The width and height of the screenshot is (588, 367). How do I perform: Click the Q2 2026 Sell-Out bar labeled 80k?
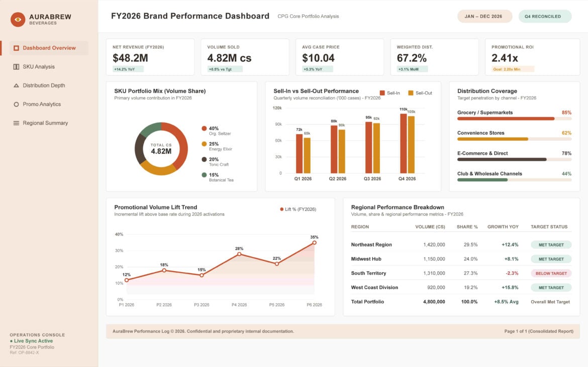[x=342, y=151]
